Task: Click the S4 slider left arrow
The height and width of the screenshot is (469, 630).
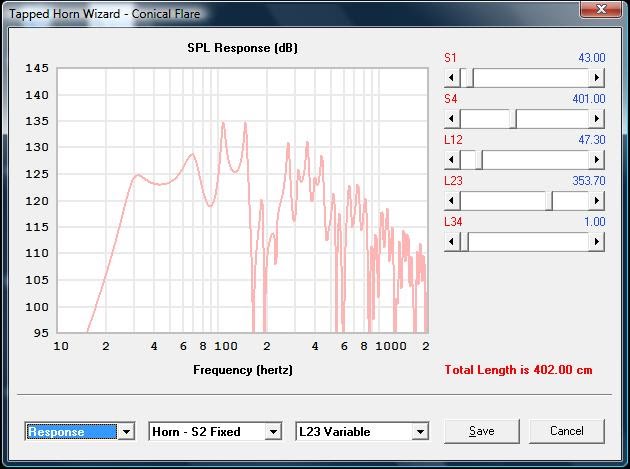Action: click(x=452, y=119)
